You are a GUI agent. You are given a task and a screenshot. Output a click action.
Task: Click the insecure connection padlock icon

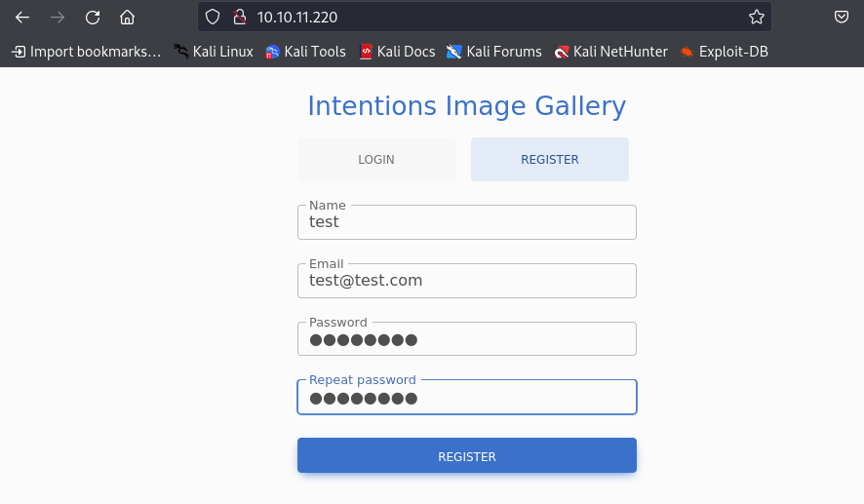point(237,18)
